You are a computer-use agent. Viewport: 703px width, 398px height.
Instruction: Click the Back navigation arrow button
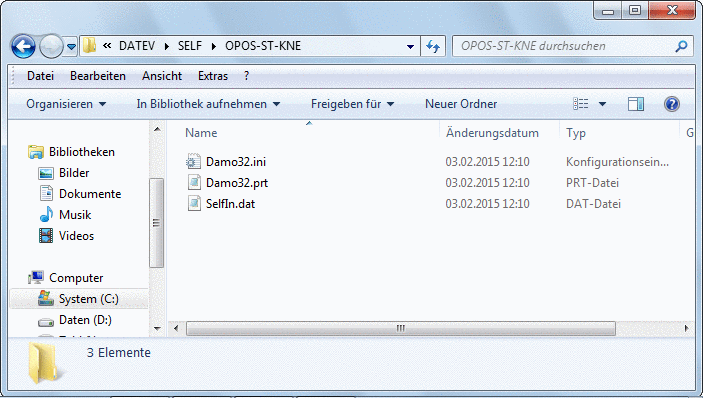23,46
